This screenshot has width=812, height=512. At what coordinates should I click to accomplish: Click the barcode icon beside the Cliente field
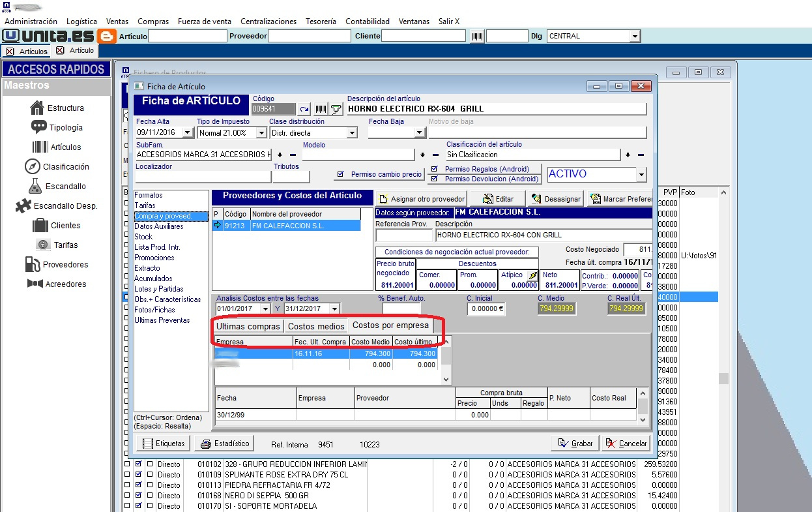point(478,37)
